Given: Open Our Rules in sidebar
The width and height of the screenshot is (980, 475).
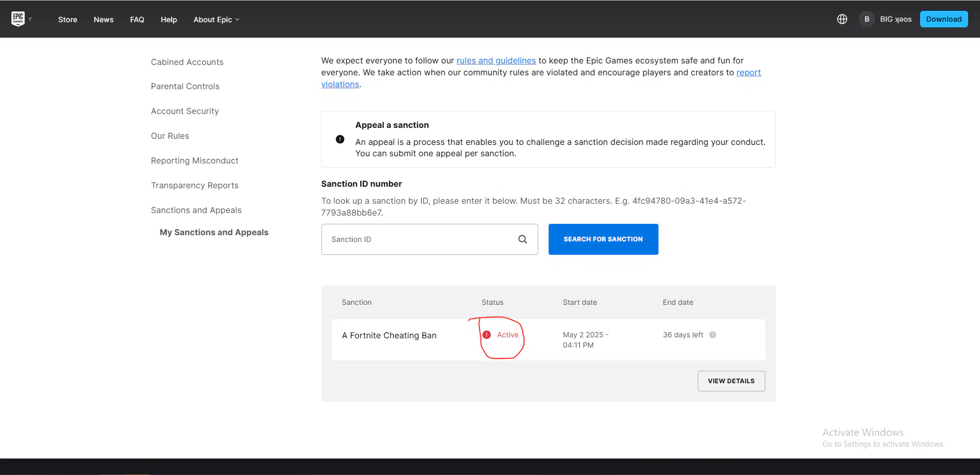Looking at the screenshot, I should tap(170, 136).
